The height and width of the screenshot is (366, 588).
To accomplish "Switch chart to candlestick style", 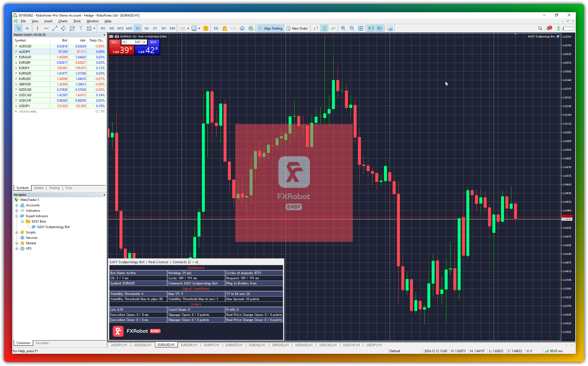I will pyautogui.click(x=324, y=28).
